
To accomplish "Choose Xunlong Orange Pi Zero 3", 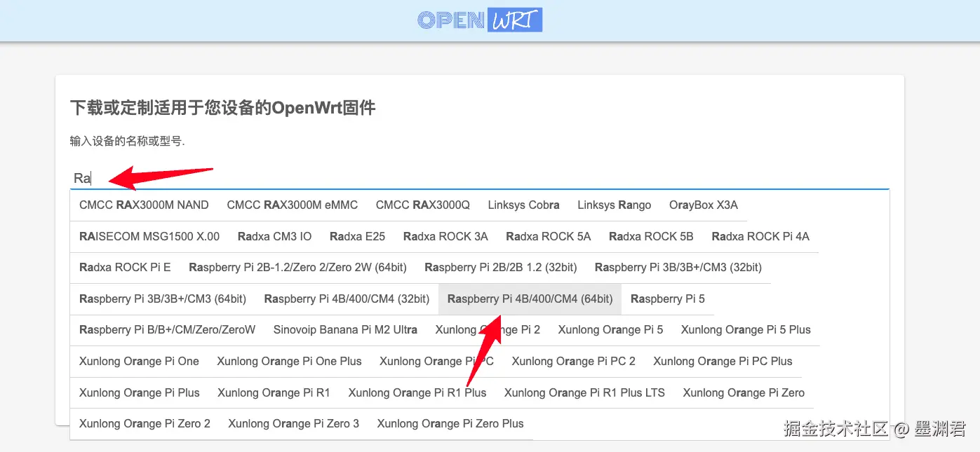I will click(293, 423).
